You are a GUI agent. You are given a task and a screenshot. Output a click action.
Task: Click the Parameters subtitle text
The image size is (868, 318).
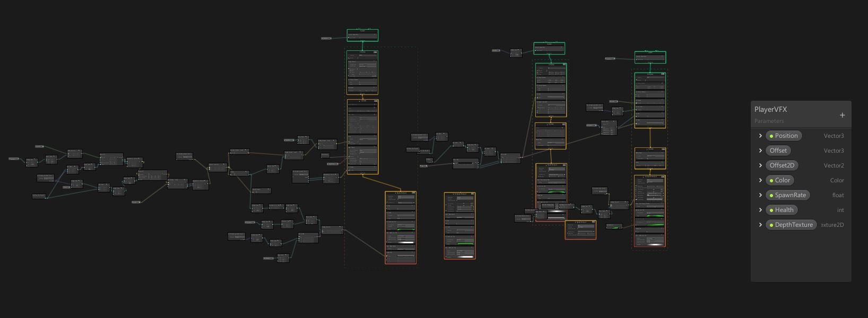(769, 121)
